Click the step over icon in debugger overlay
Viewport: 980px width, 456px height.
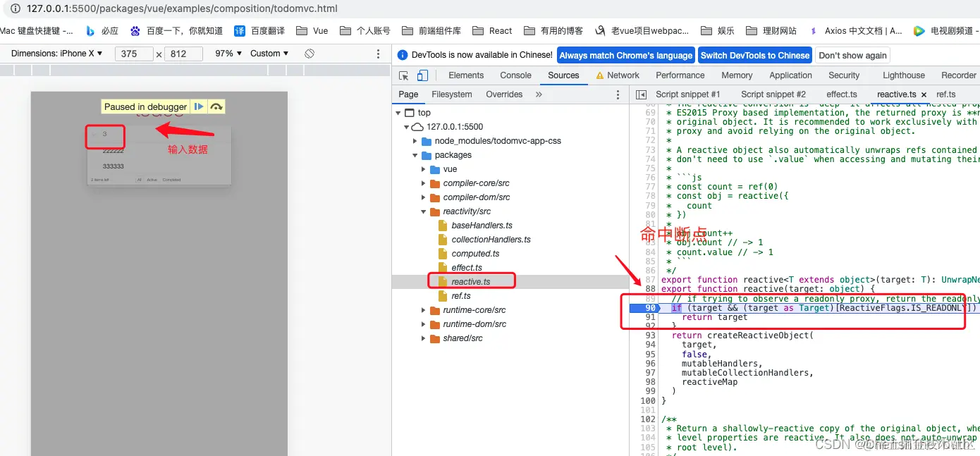pyautogui.click(x=216, y=106)
